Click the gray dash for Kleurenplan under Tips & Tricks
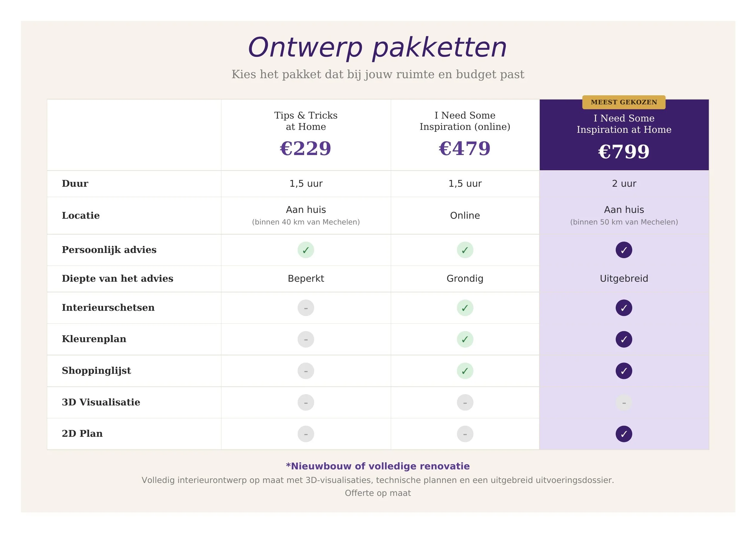Screen dimensions: 756x534 [305, 339]
